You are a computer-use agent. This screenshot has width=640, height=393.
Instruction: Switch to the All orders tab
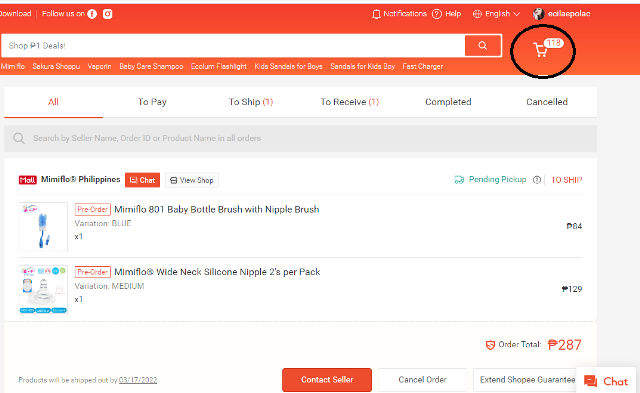point(53,102)
